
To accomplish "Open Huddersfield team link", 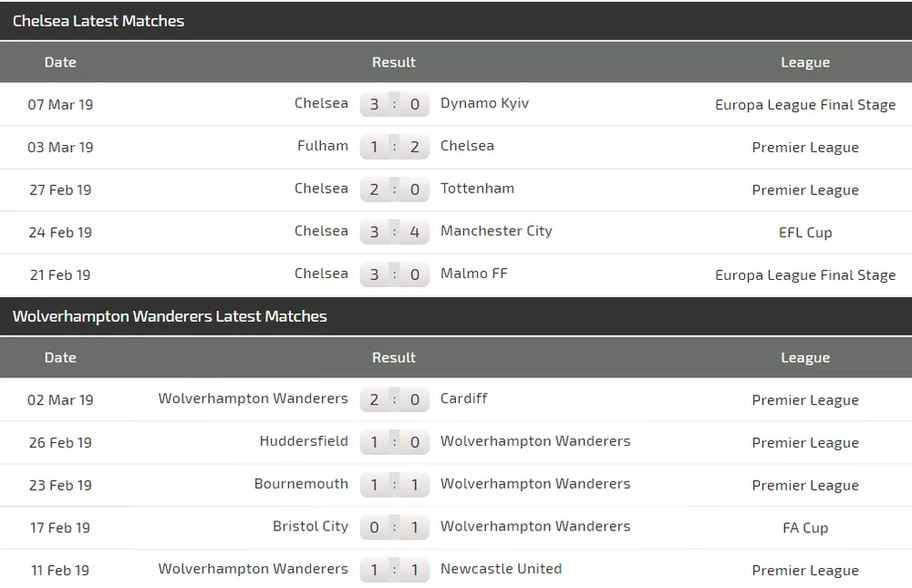I will [304, 441].
